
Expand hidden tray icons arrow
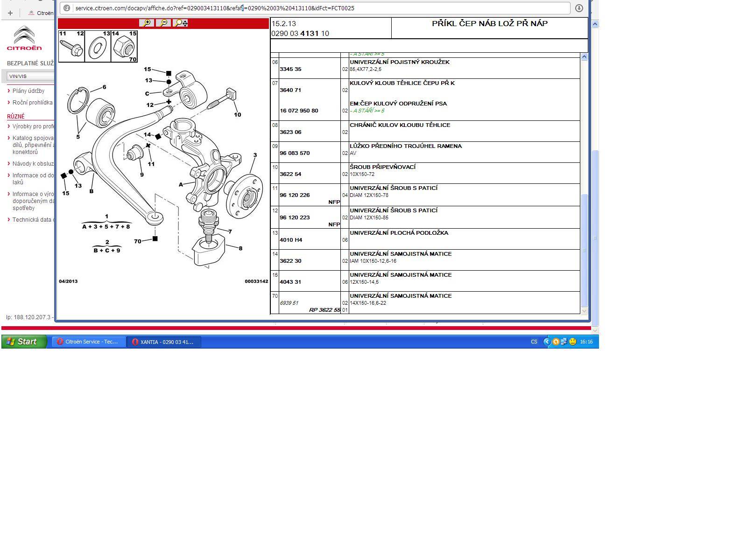point(547,342)
